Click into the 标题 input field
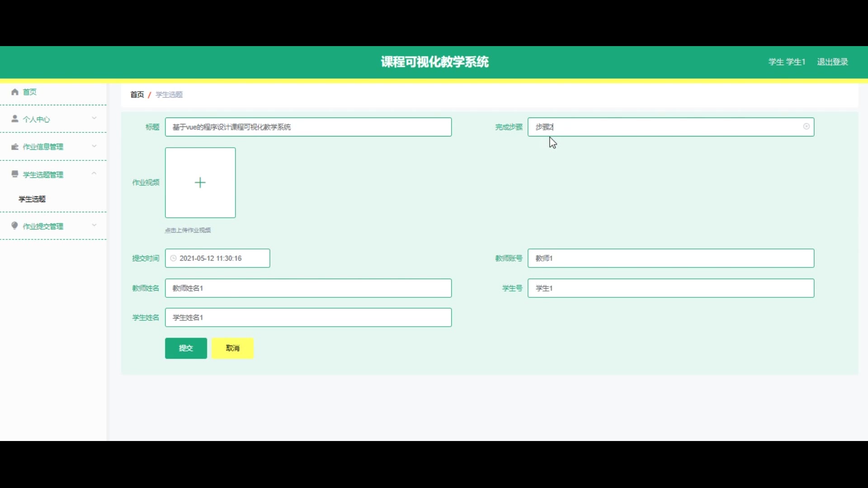 click(x=308, y=127)
